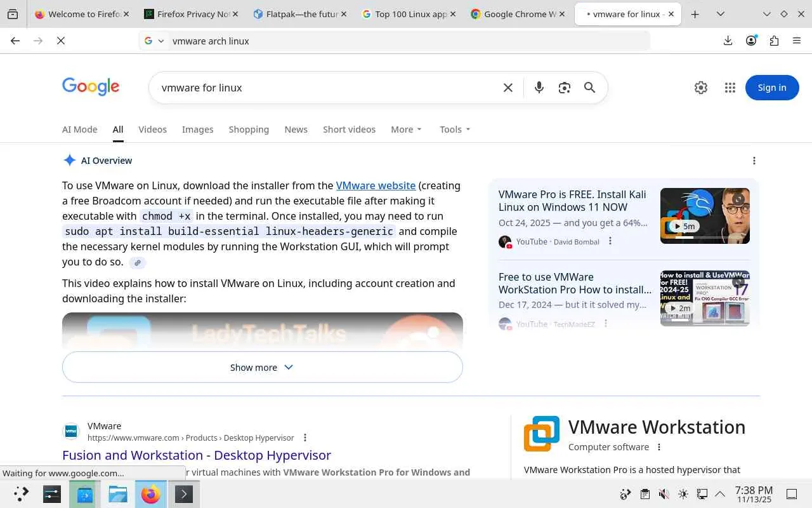Open brightness settings in system tray
This screenshot has width=812, height=508.
point(683,494)
